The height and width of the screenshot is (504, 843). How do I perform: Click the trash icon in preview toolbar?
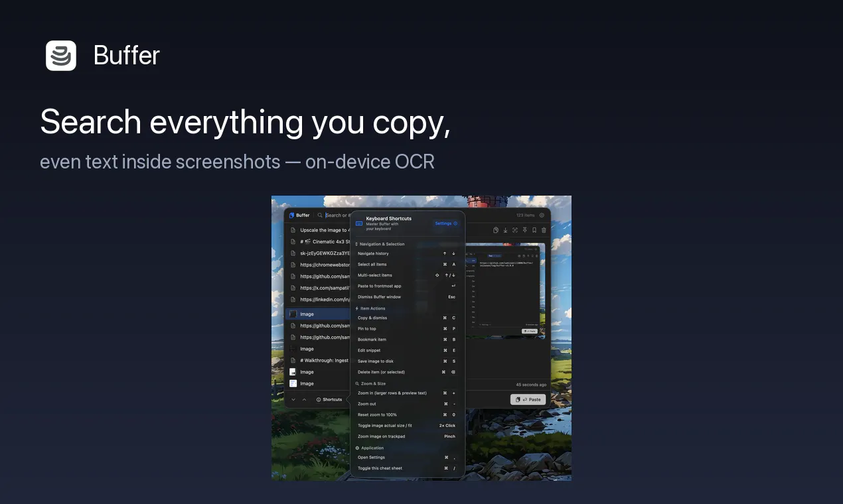(x=544, y=230)
